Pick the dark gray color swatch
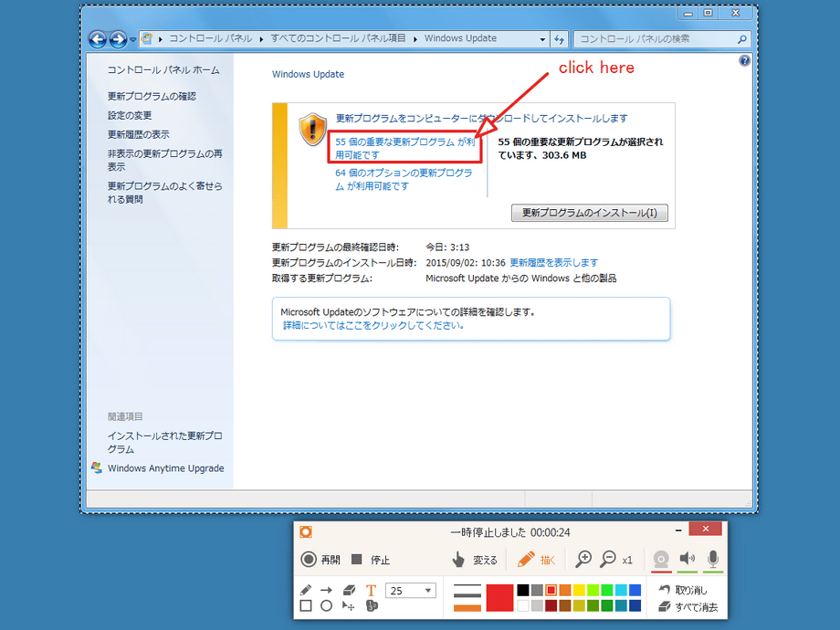 [537, 591]
